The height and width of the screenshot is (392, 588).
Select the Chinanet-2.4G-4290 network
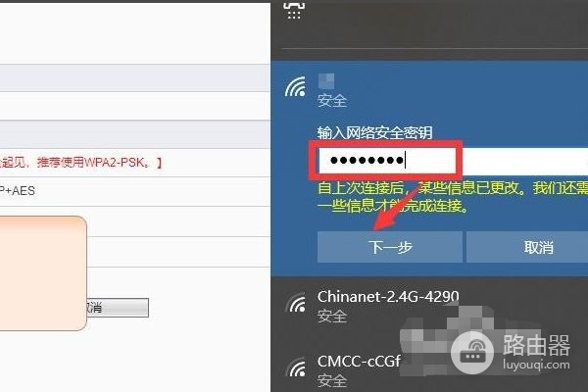429,306
